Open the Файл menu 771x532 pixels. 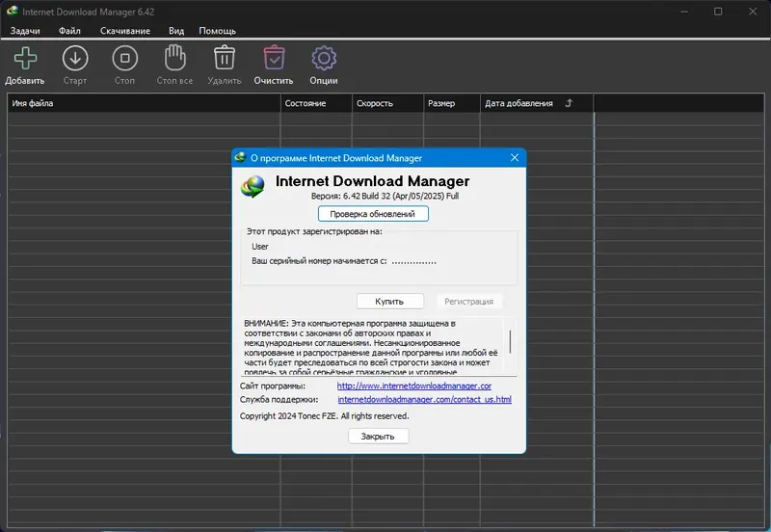coord(69,31)
